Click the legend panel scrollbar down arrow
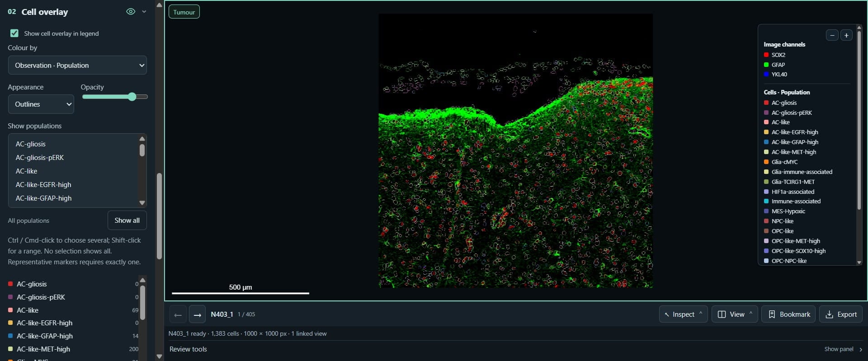 point(859,262)
